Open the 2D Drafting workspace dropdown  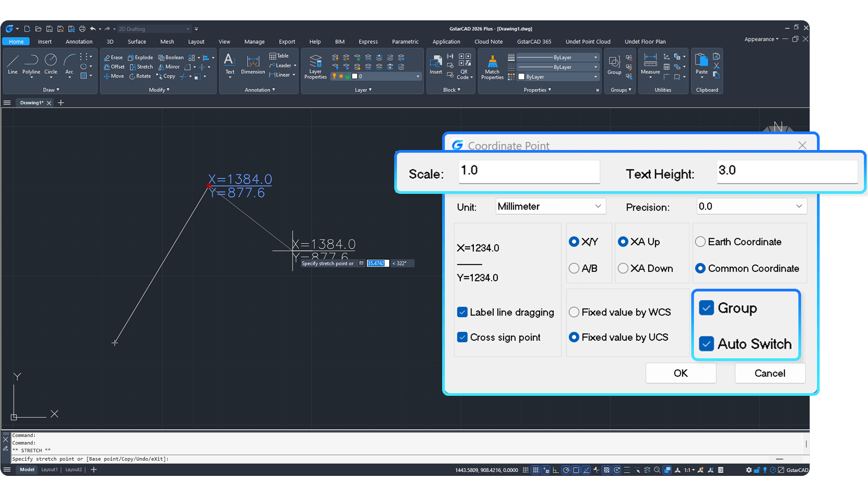[x=154, y=29]
